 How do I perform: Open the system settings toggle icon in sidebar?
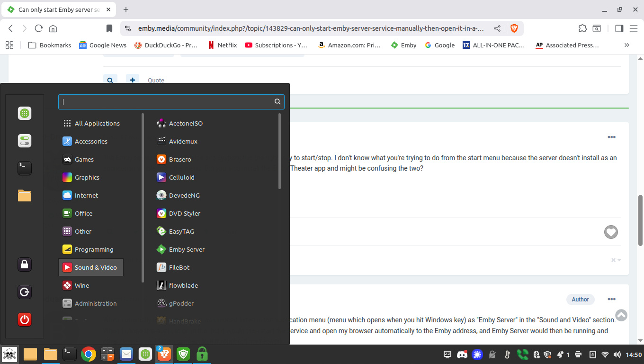click(25, 141)
